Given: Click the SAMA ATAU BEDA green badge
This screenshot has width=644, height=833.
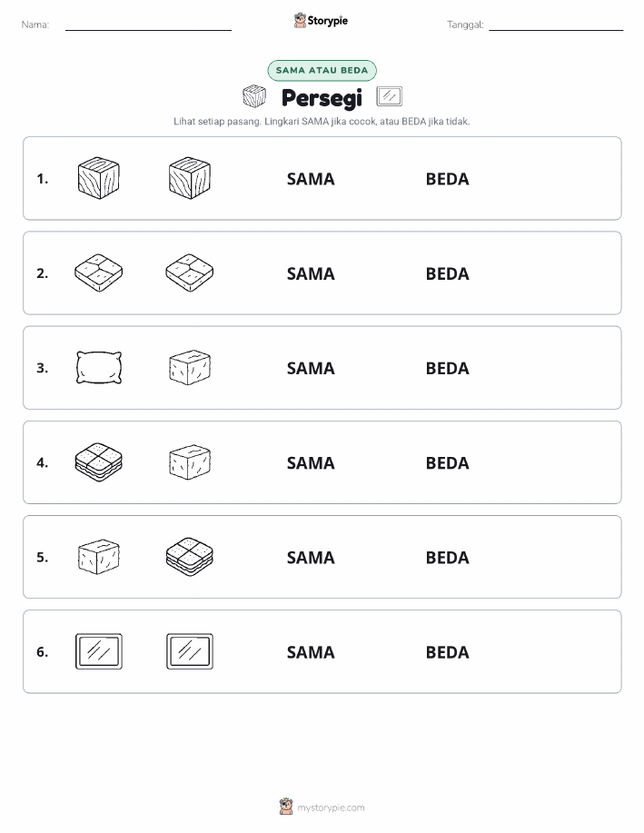Looking at the screenshot, I should pyautogui.click(x=322, y=70).
